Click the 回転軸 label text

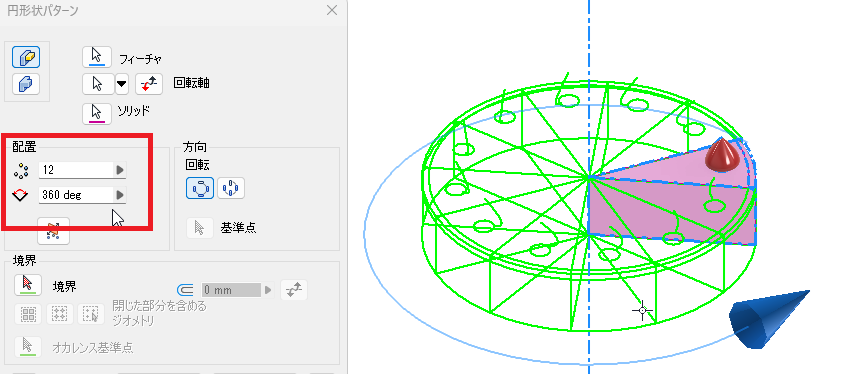click(191, 83)
